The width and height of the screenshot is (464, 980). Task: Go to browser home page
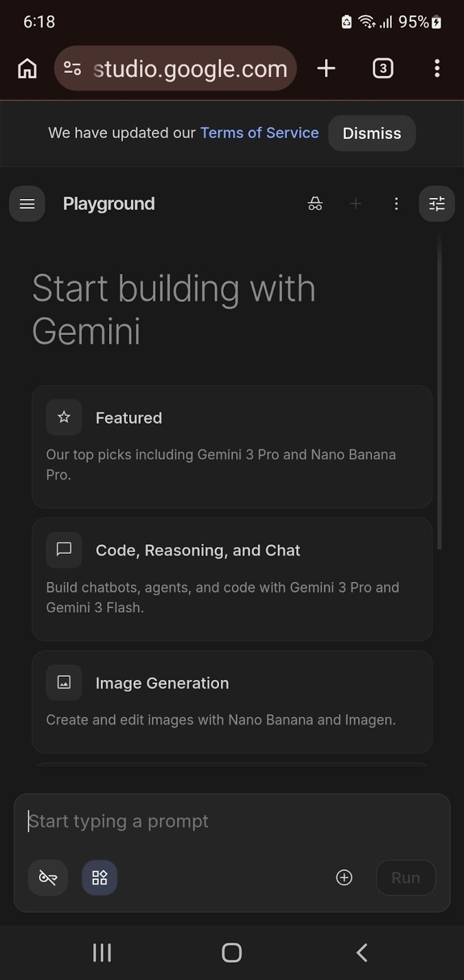(x=27, y=69)
